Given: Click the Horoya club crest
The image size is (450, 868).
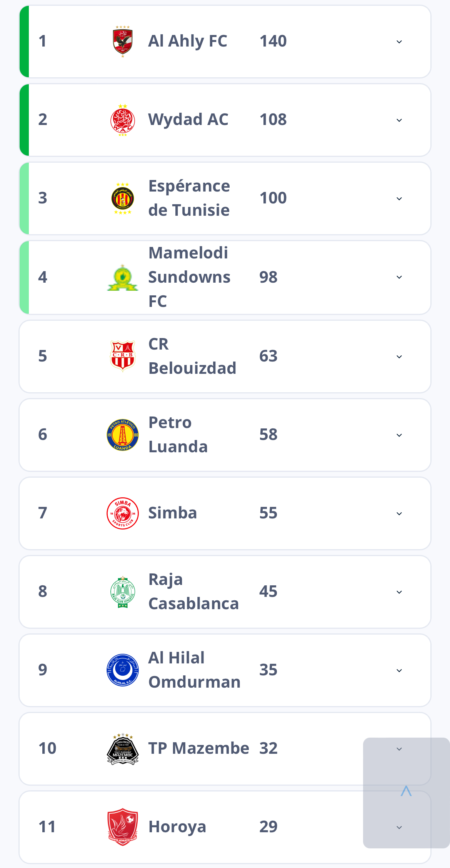Looking at the screenshot, I should (x=123, y=827).
